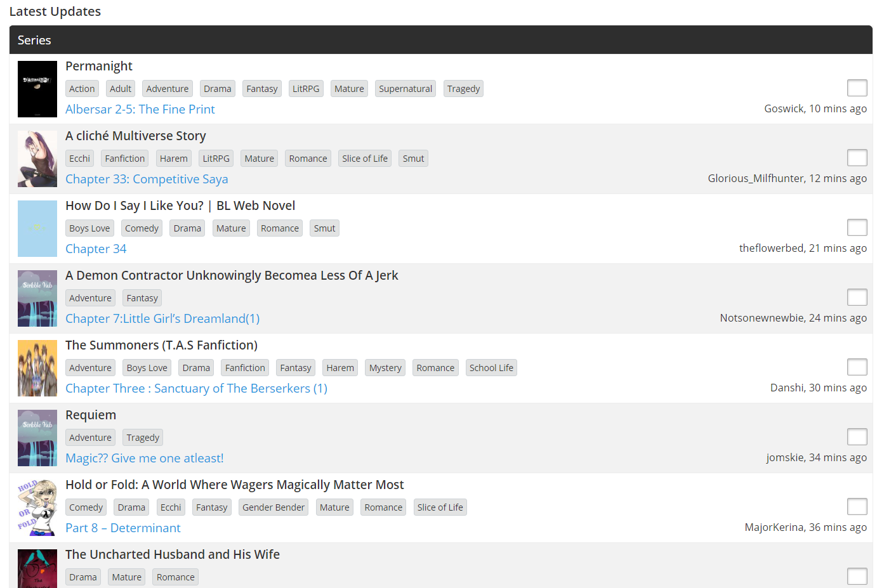Open A Demon Contractor series title

[232, 275]
